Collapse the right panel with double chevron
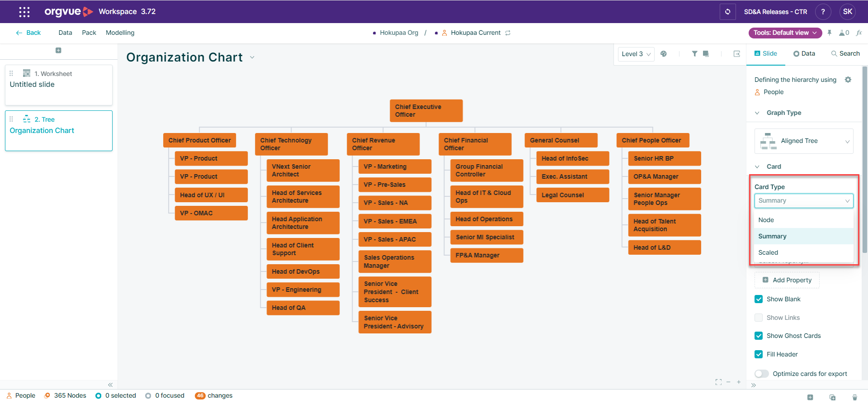The height and width of the screenshot is (404, 868). pyautogui.click(x=754, y=385)
